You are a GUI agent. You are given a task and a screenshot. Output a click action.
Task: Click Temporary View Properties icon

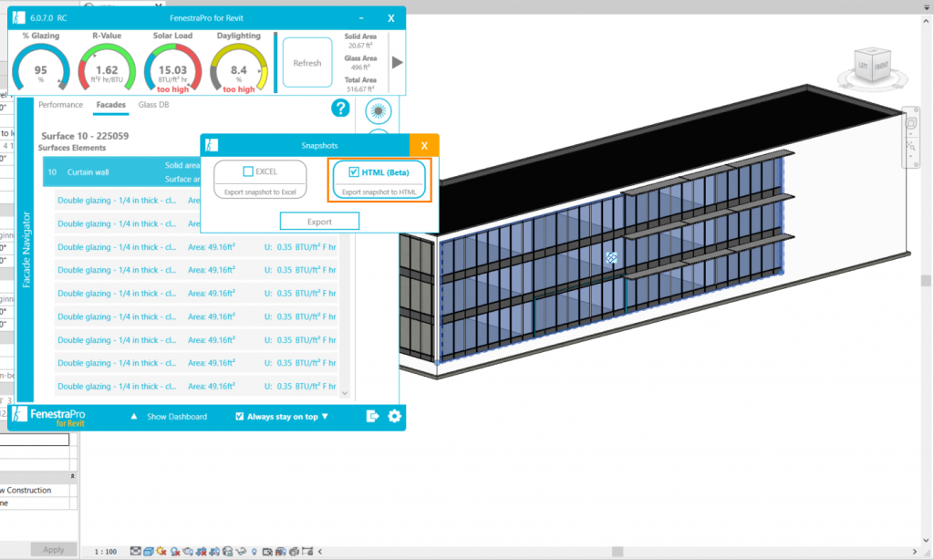click(x=267, y=552)
